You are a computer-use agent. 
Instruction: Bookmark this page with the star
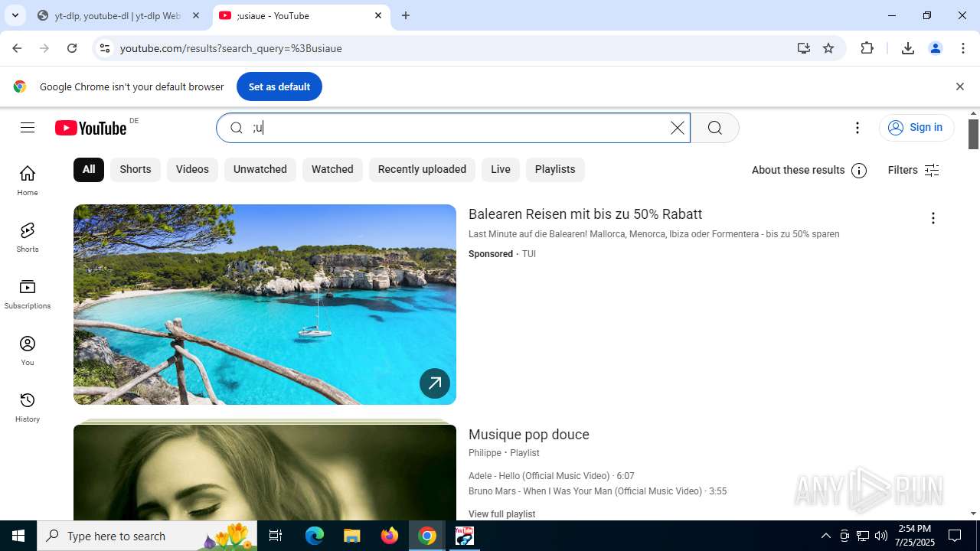click(828, 48)
